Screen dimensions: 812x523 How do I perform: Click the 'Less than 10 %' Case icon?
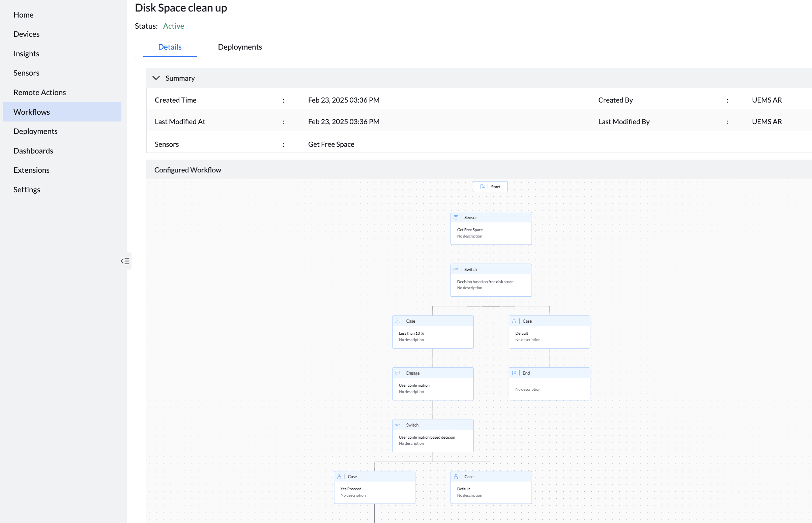tap(397, 321)
